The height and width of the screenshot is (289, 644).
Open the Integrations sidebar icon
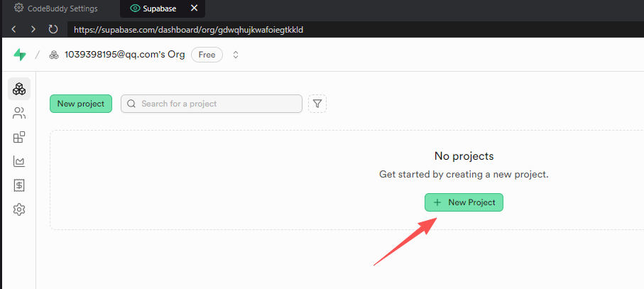point(19,138)
